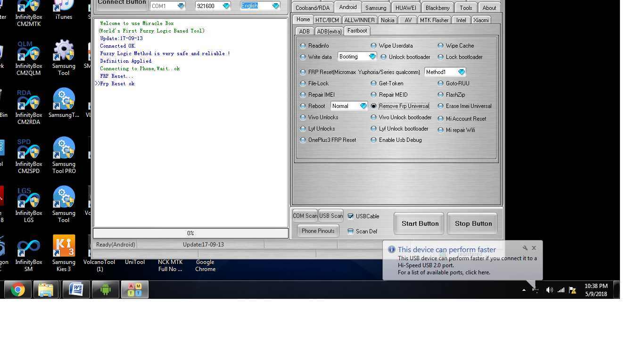This screenshot has height=362, width=644.
Task: Open the MTK Flasher sub-tab
Action: 434,20
